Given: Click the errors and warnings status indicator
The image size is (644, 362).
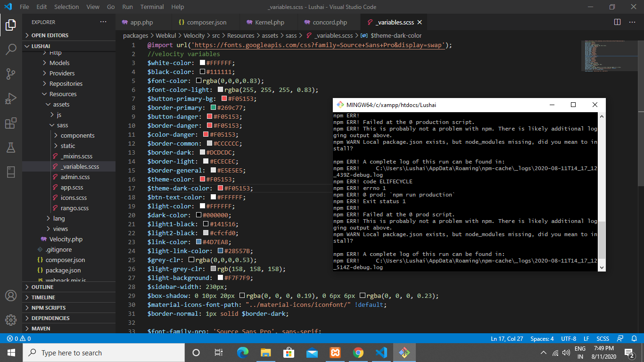Looking at the screenshot, I should 19,338.
